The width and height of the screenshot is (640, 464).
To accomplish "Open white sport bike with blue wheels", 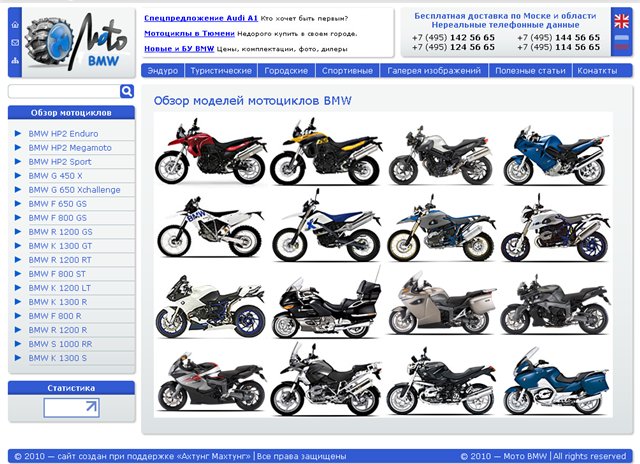I will click(210, 306).
